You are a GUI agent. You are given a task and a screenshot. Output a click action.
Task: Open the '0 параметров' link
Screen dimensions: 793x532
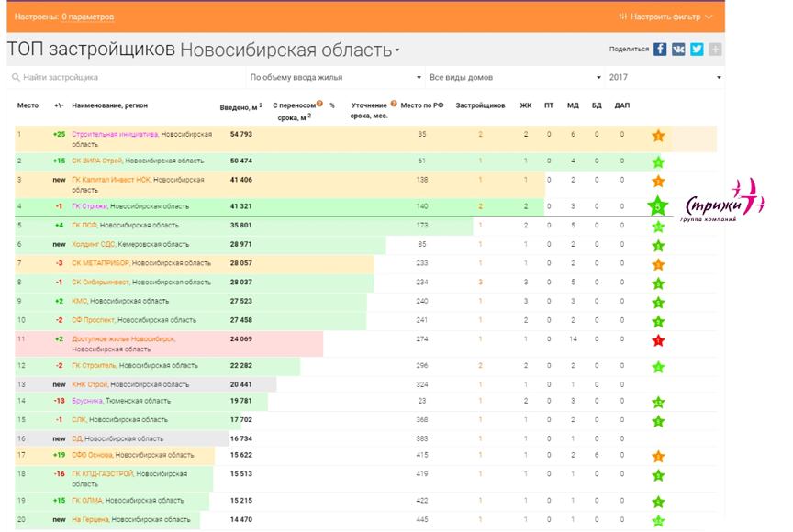(x=88, y=17)
